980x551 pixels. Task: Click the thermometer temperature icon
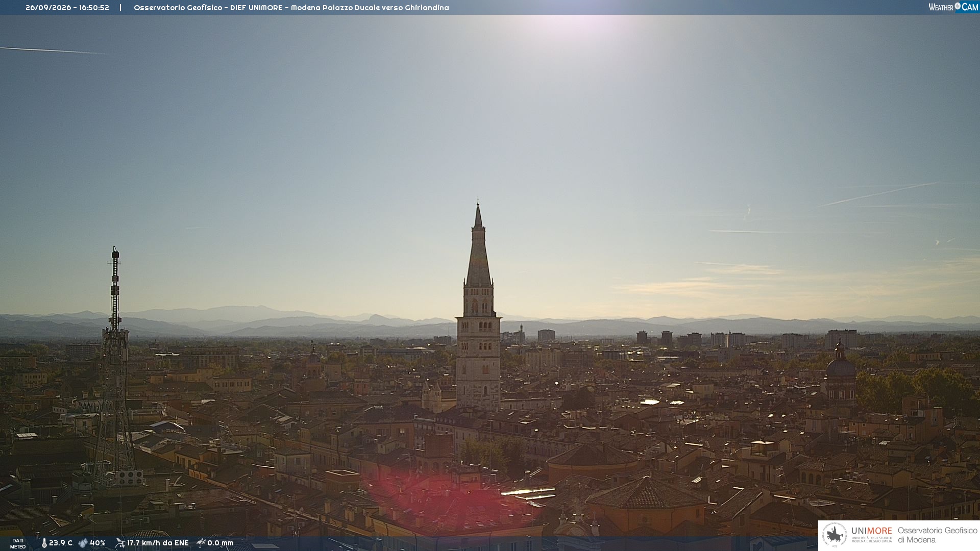(44, 543)
